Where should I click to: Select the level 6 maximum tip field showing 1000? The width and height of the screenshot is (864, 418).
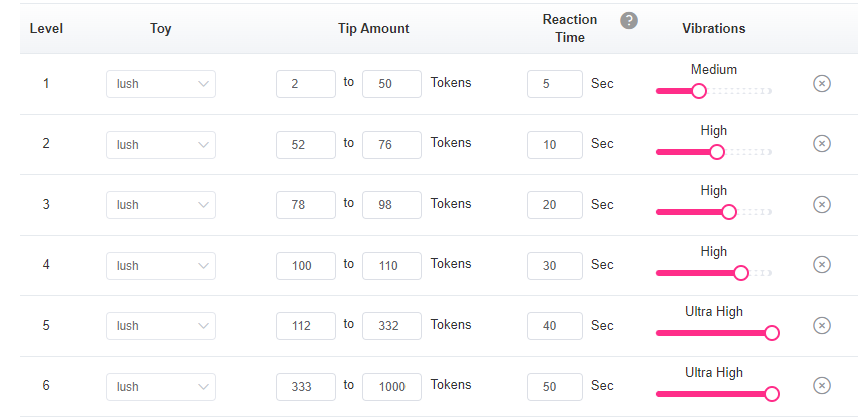(392, 387)
